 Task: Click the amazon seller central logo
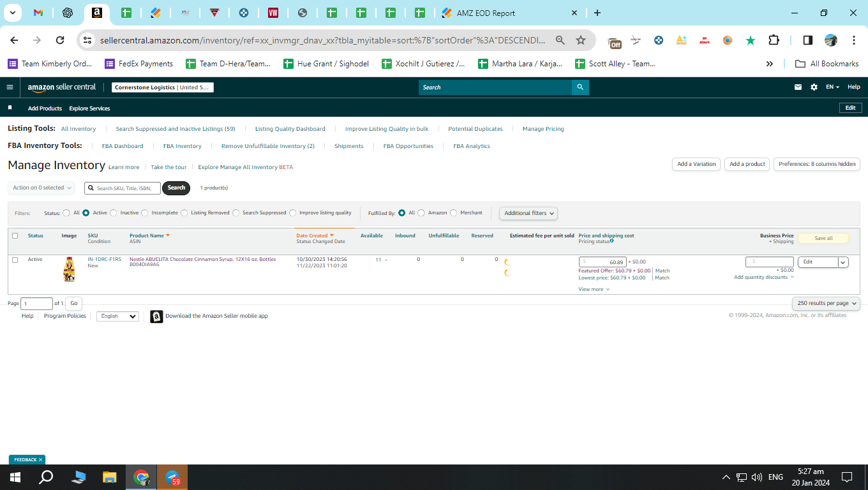click(62, 87)
